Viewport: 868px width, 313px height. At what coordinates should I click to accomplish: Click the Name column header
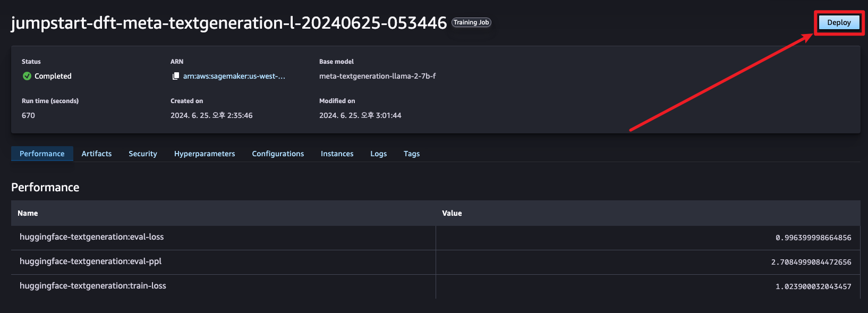[28, 213]
